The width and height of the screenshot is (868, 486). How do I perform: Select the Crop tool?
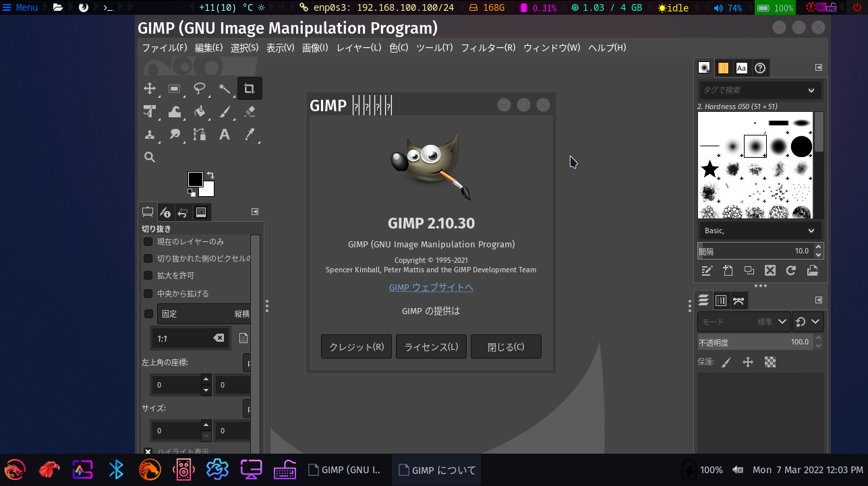250,88
